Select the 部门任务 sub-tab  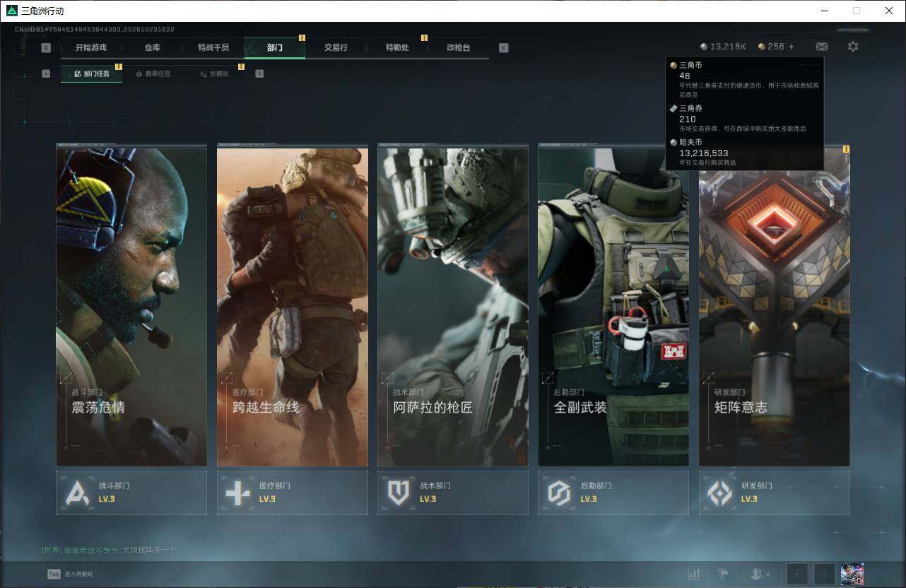[91, 73]
